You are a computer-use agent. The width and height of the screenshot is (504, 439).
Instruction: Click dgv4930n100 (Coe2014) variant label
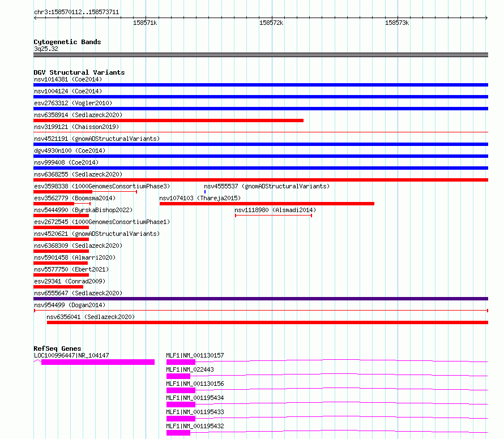point(70,150)
